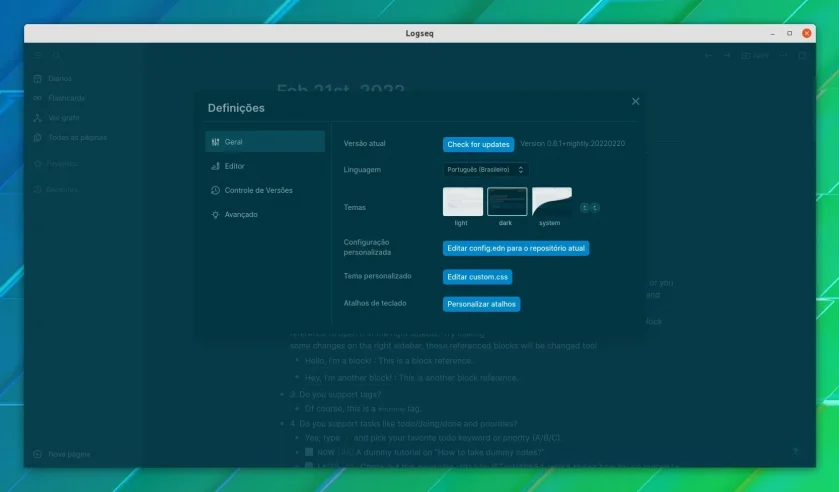Expand the Linguagem dropdown
The image size is (840, 492).
tap(485, 169)
